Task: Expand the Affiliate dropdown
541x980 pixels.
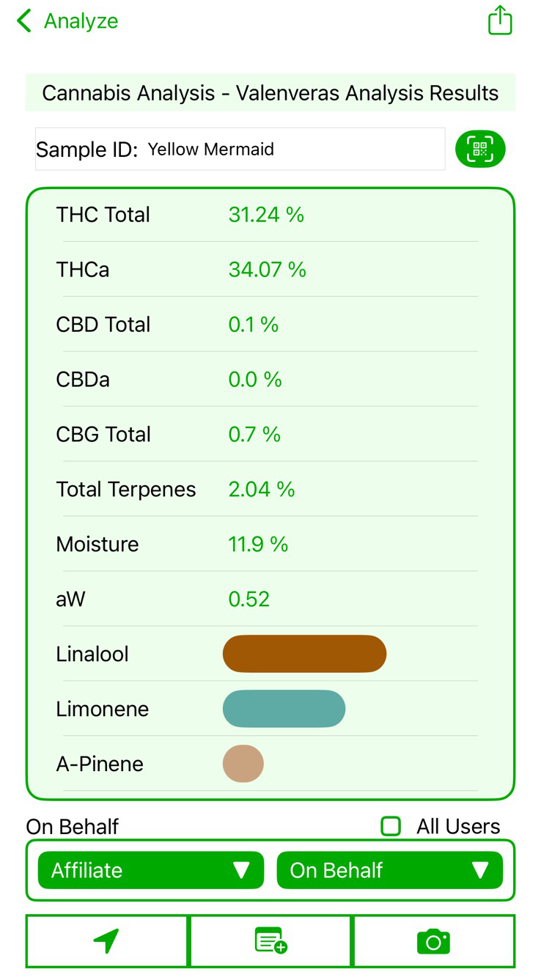Action: pyautogui.click(x=150, y=870)
